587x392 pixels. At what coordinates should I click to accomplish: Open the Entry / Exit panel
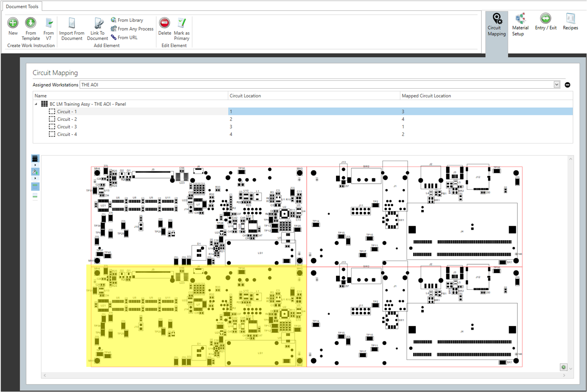point(545,23)
